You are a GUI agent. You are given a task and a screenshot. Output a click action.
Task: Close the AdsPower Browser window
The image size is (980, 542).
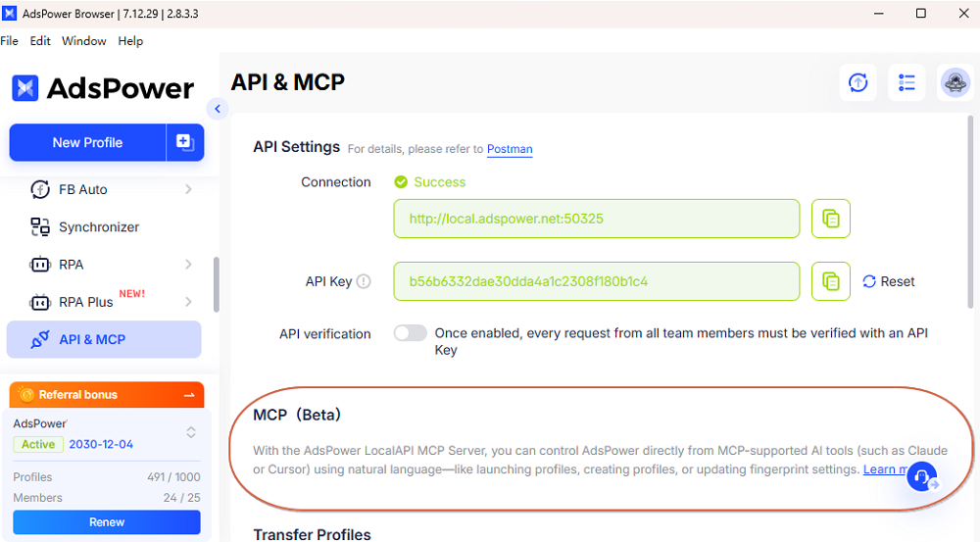963,13
